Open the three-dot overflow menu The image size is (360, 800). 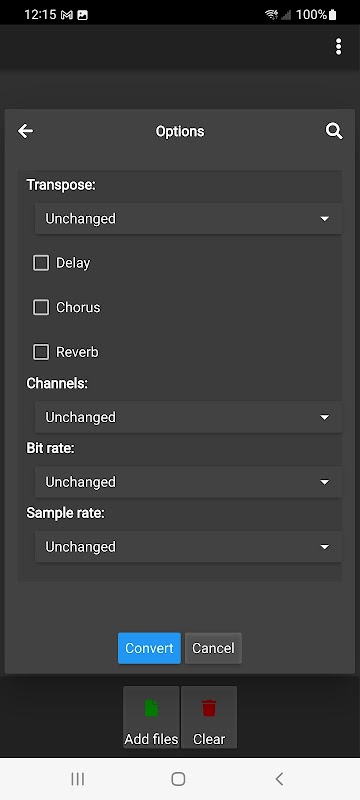(x=338, y=47)
